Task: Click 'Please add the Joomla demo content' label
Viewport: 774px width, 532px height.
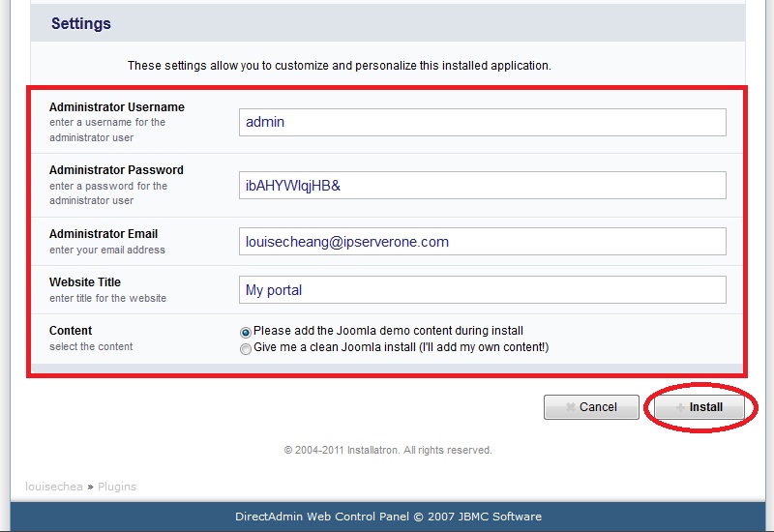Action: (388, 331)
